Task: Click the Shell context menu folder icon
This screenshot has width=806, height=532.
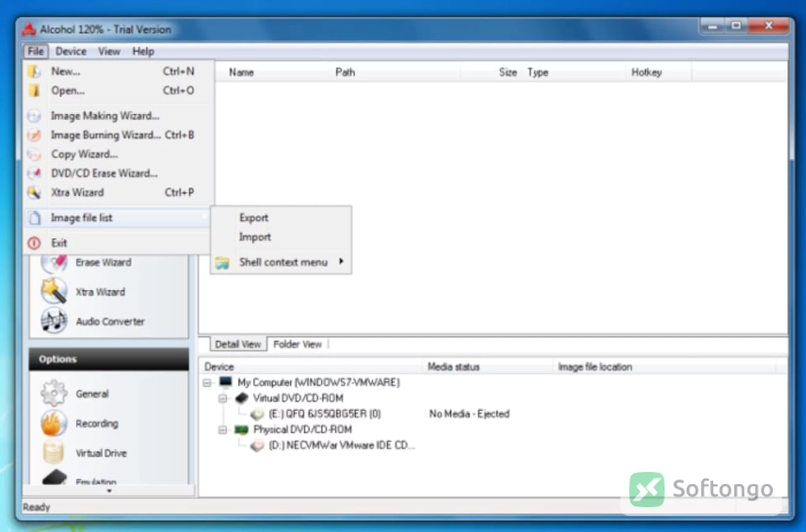Action: click(222, 263)
